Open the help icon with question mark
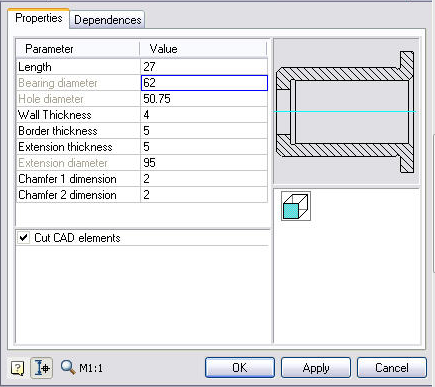 [x=18, y=368]
